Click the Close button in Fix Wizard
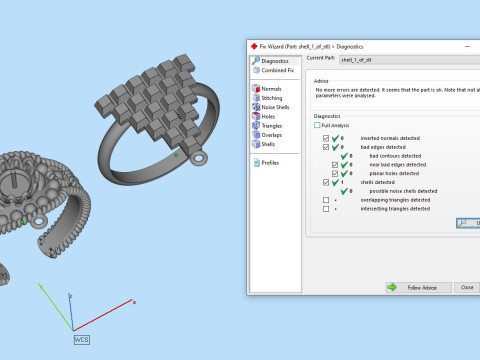Viewport: 480px width, 360px height. click(x=467, y=287)
